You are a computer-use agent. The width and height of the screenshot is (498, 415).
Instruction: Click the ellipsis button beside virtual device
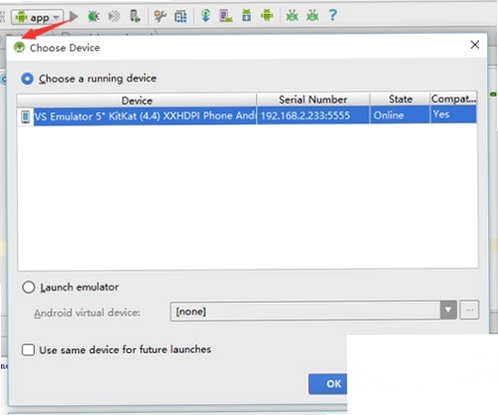click(470, 310)
